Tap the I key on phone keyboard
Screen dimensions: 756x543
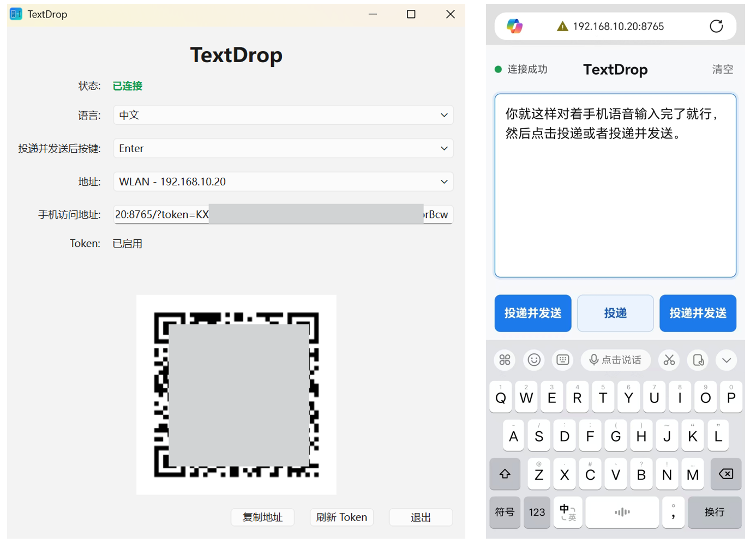pos(680,397)
